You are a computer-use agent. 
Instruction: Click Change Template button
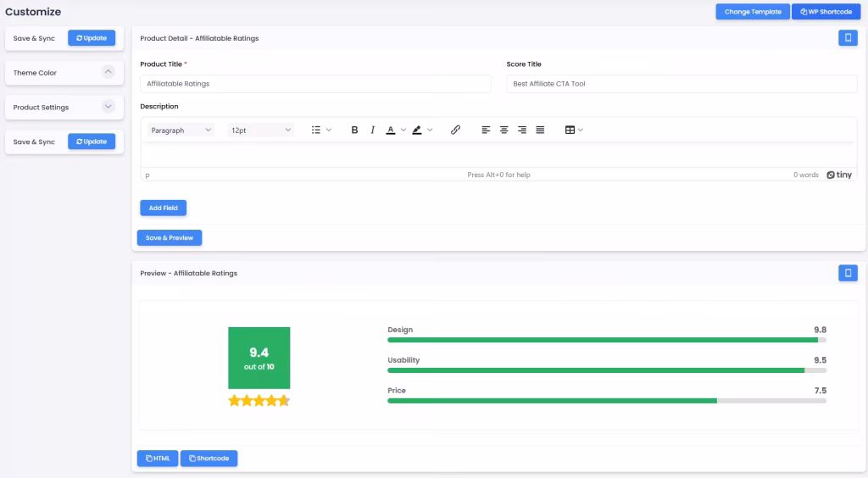[x=753, y=12]
